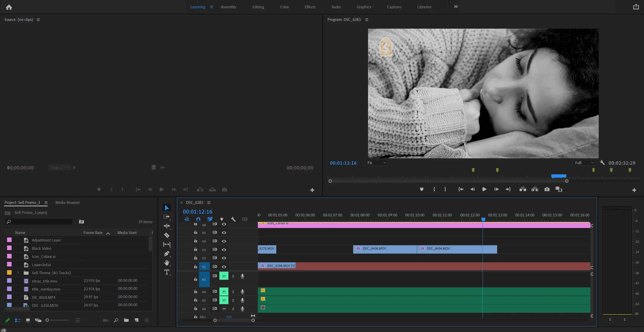Enable the Snap toggle in timeline
This screenshot has width=644, height=332.
[x=198, y=219]
